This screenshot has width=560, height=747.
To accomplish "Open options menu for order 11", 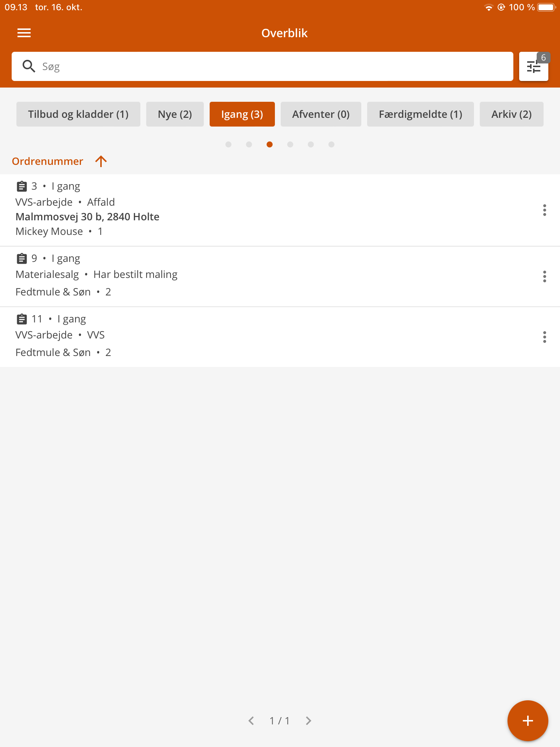I will coord(544,337).
